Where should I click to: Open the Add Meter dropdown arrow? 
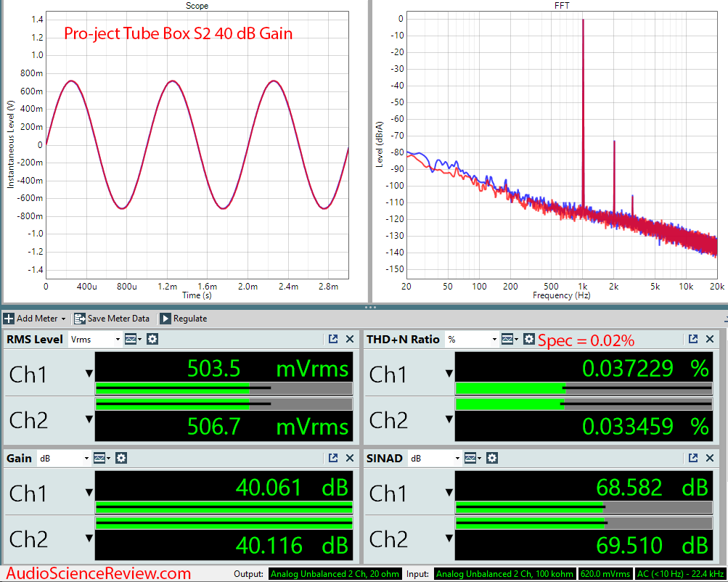(63, 319)
